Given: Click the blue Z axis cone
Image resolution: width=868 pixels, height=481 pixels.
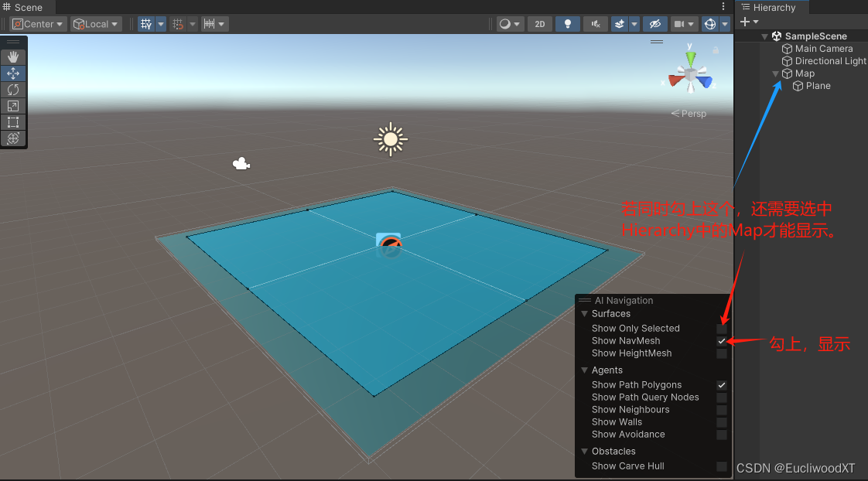Looking at the screenshot, I should point(705,82).
